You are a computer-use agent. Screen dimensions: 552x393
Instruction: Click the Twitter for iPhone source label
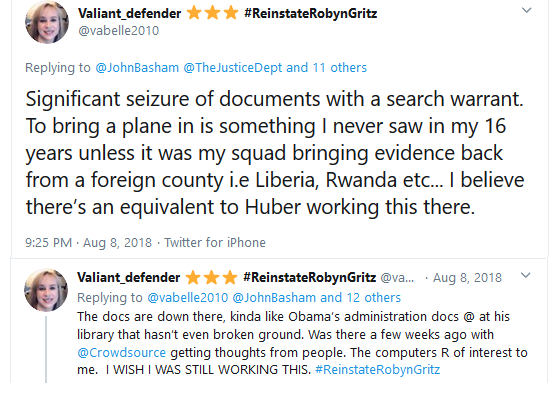215,243
